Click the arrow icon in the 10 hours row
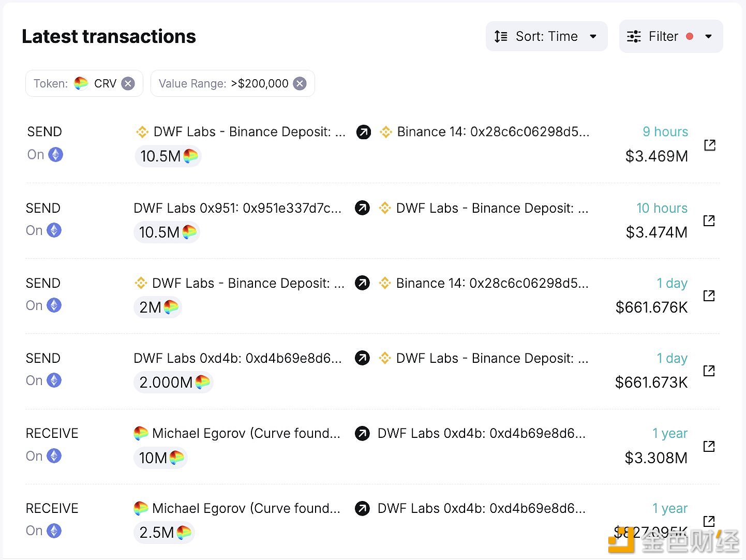Image resolution: width=746 pixels, height=560 pixels. tap(363, 208)
